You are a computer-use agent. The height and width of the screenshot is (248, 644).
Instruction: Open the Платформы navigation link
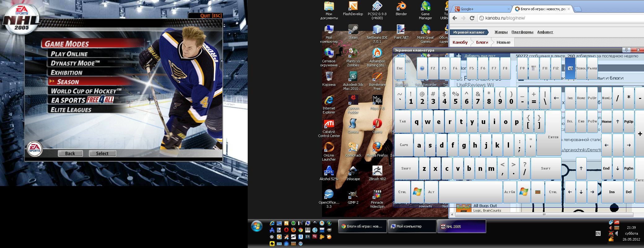pos(522,32)
